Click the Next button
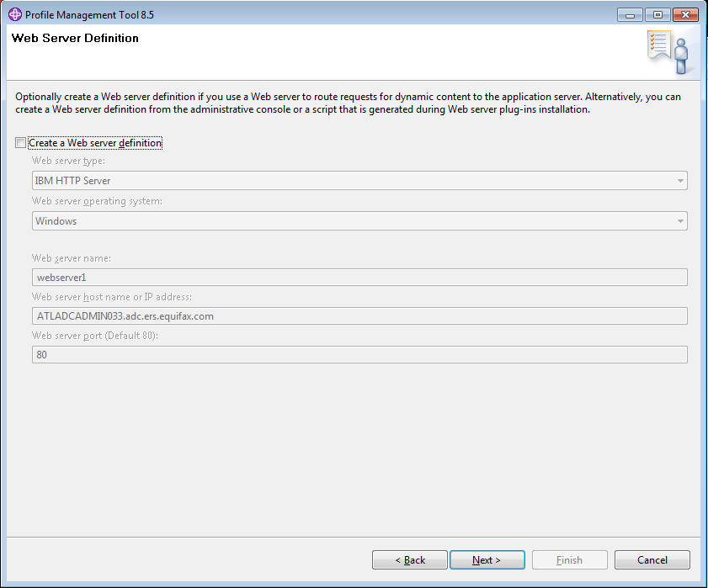 click(x=487, y=559)
